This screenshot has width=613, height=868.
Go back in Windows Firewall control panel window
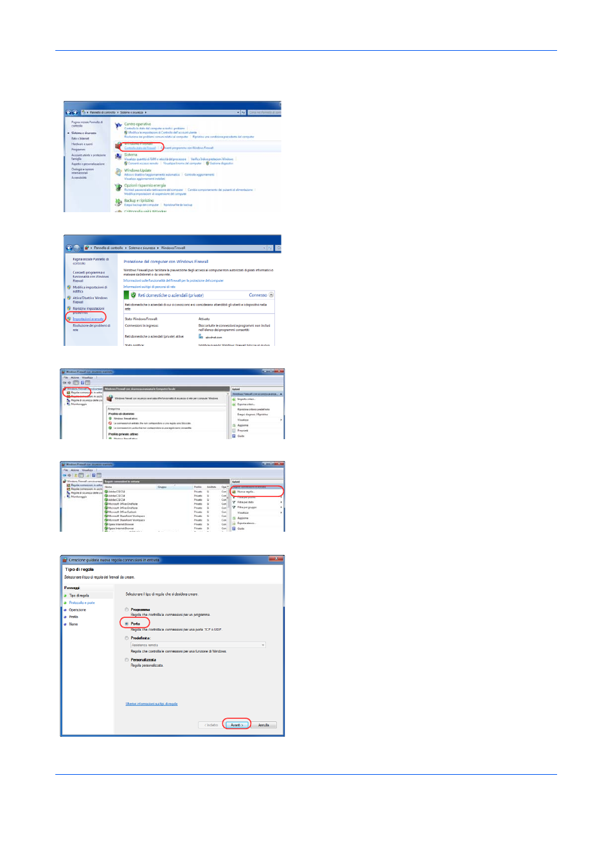click(69, 248)
